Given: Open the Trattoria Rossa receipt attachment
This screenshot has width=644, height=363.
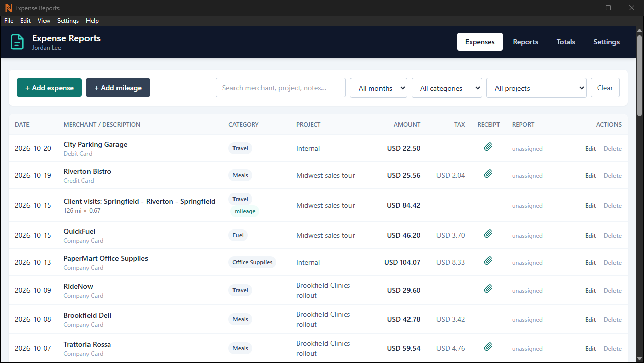Looking at the screenshot, I should point(488,347).
